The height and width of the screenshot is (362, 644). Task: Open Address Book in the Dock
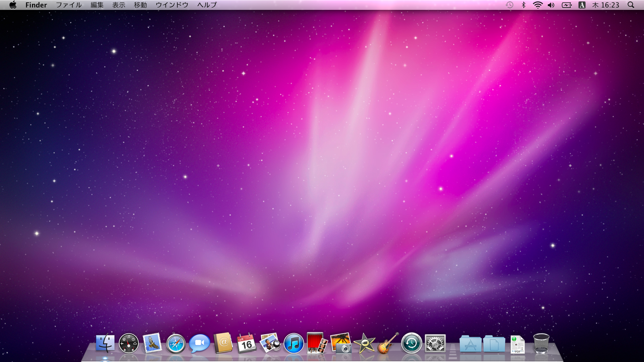[223, 343]
